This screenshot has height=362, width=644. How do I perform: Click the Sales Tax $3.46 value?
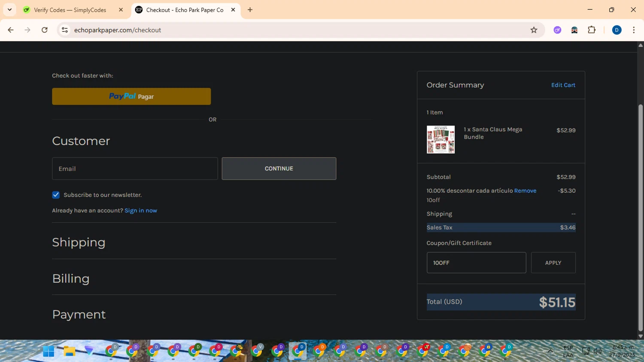click(x=568, y=228)
